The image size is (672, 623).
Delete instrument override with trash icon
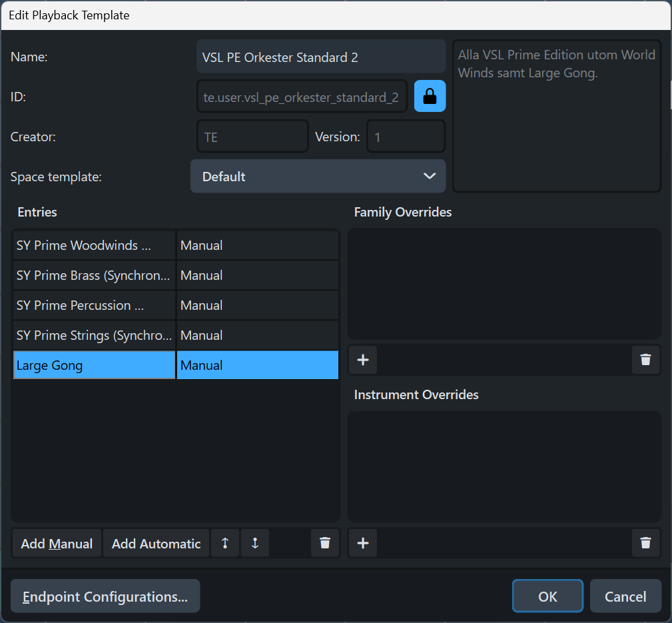pyautogui.click(x=645, y=543)
